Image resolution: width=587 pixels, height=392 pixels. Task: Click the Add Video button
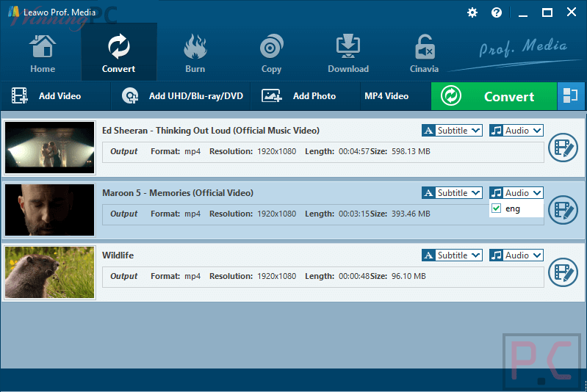click(x=55, y=96)
